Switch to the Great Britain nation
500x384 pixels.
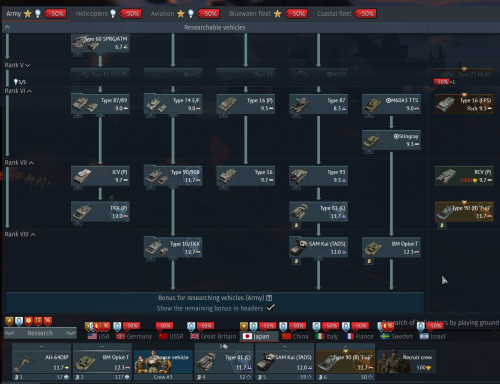pyautogui.click(x=213, y=336)
